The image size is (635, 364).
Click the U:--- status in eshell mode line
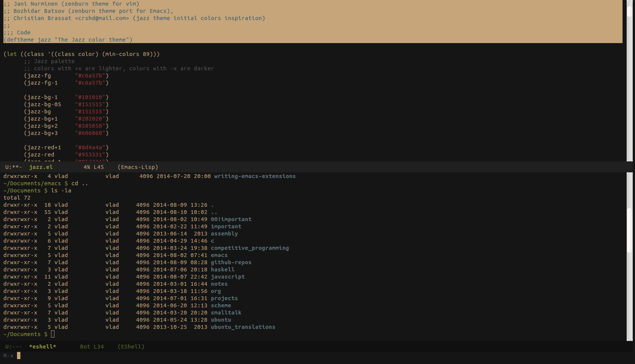[14, 347]
